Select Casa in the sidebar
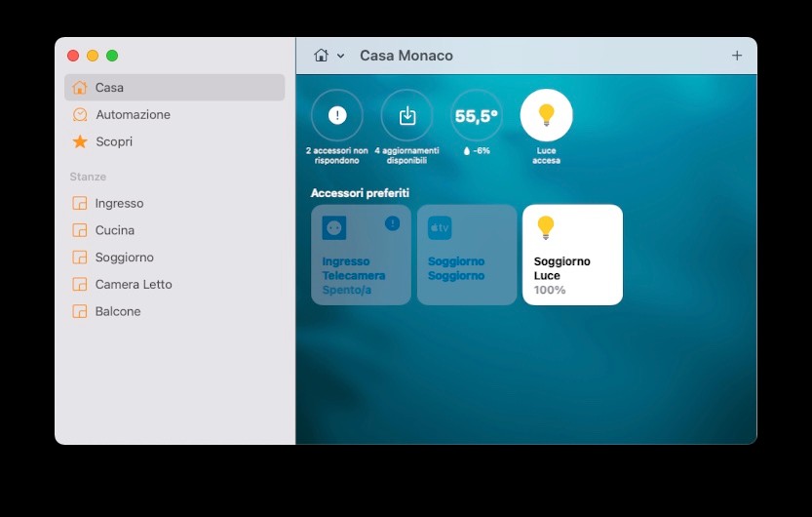The width and height of the screenshot is (812, 517). coord(109,88)
